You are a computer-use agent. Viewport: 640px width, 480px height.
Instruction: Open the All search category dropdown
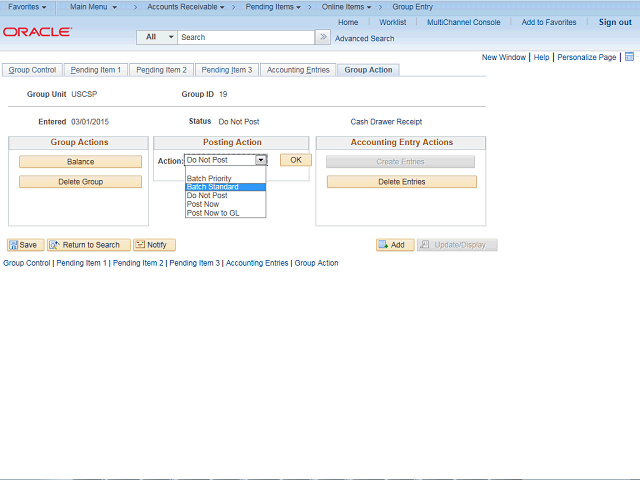[x=157, y=37]
